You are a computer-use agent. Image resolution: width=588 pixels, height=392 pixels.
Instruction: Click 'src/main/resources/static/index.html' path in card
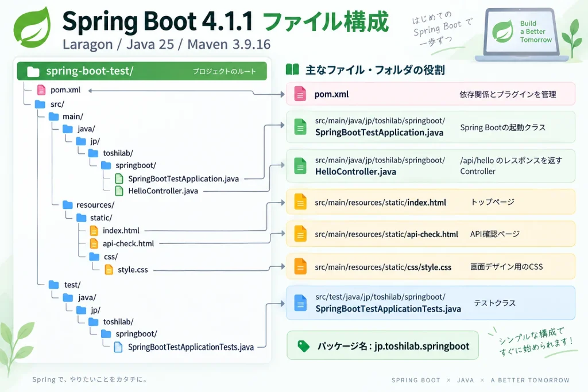(x=380, y=203)
